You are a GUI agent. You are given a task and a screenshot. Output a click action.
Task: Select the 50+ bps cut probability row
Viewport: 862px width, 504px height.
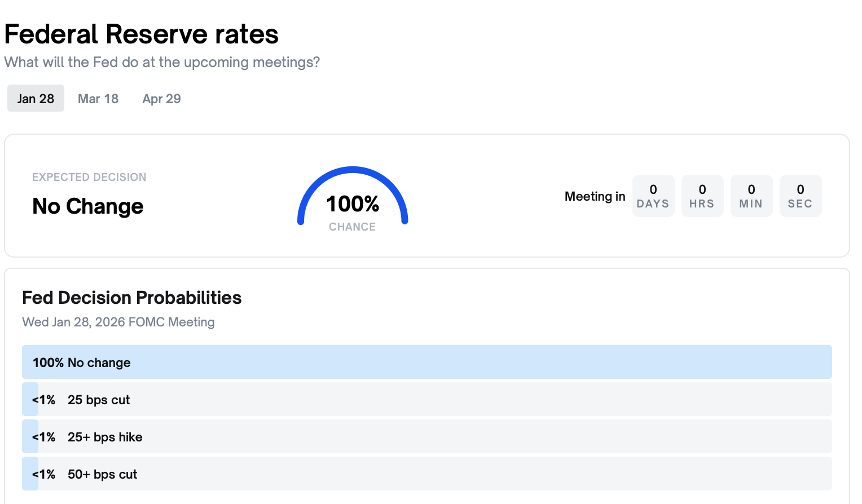pos(426,474)
